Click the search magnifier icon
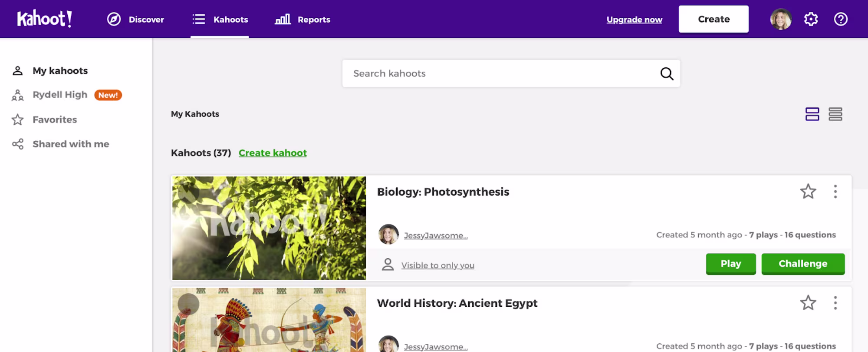868x352 pixels. click(x=667, y=73)
